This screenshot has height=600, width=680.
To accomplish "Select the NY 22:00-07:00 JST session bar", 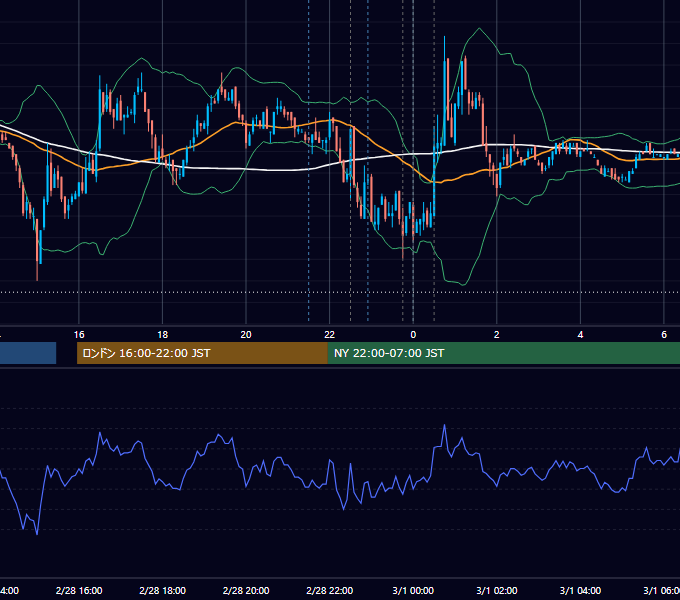I will pyautogui.click(x=503, y=353).
